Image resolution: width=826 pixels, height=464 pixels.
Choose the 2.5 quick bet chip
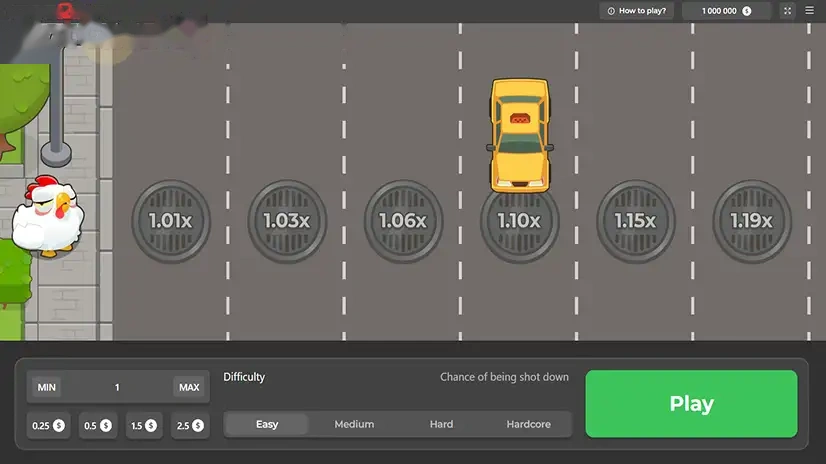coord(190,425)
